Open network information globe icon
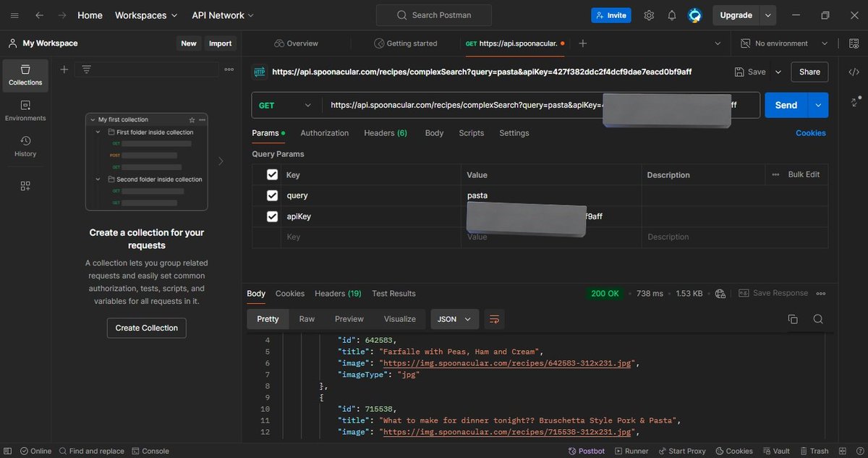 720,294
